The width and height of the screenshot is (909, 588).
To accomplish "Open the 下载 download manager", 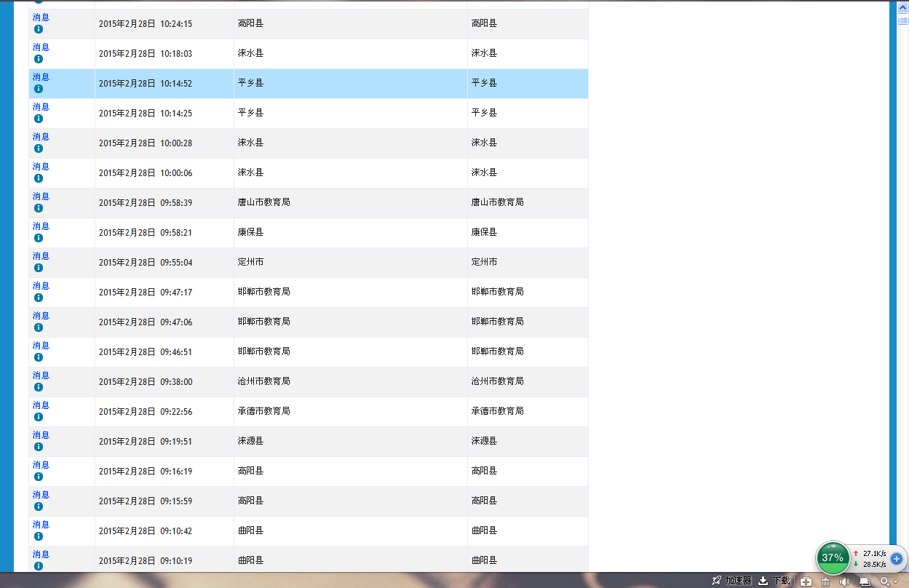I will (774, 581).
